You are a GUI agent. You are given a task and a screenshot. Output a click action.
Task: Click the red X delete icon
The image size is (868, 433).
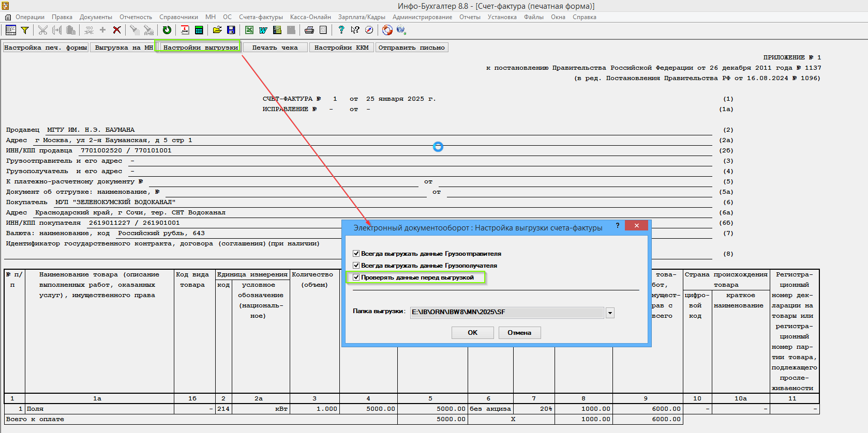coord(117,30)
